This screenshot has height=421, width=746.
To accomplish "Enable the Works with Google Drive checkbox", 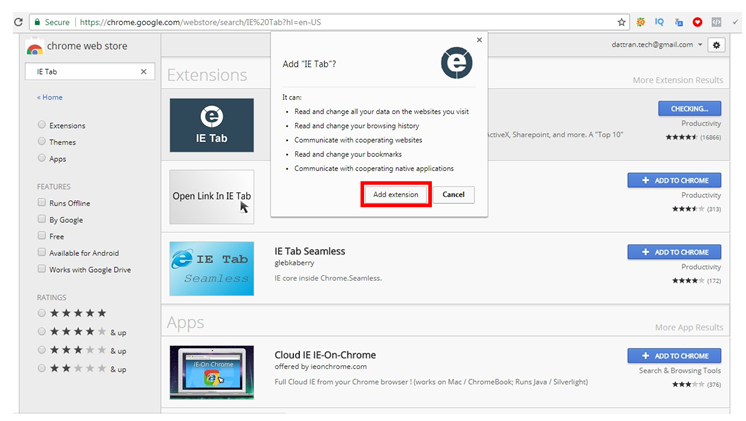I will [42, 269].
